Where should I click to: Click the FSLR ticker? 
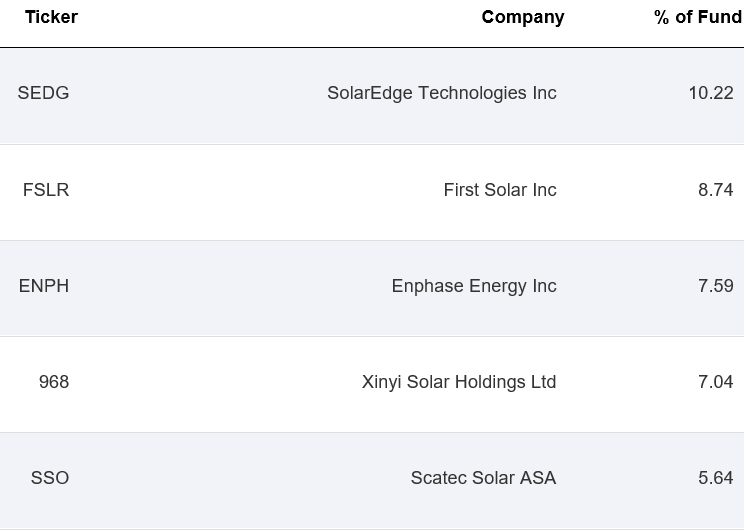(x=46, y=190)
